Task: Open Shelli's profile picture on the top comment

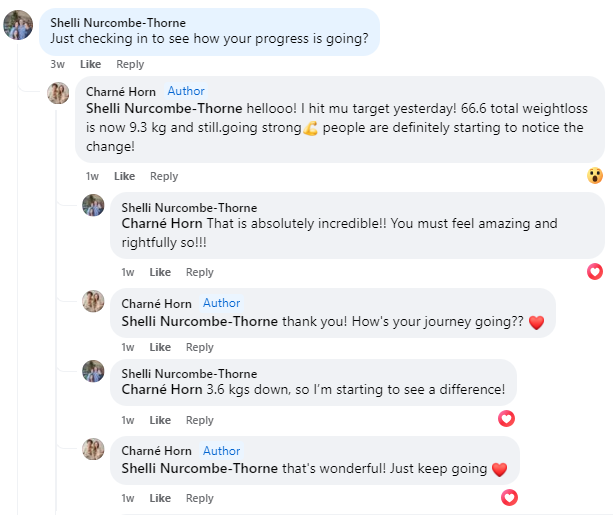Action: pyautogui.click(x=18, y=25)
